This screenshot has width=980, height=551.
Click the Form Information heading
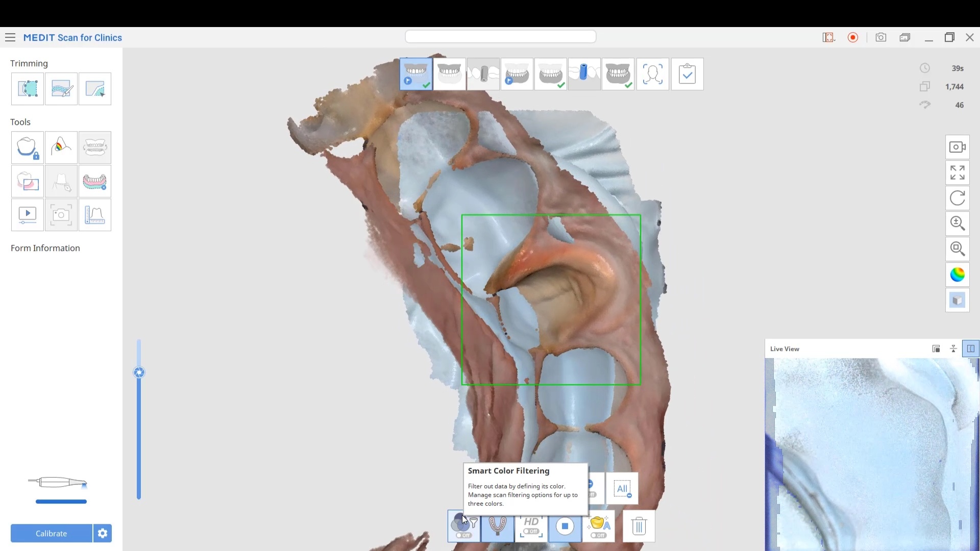(x=45, y=248)
